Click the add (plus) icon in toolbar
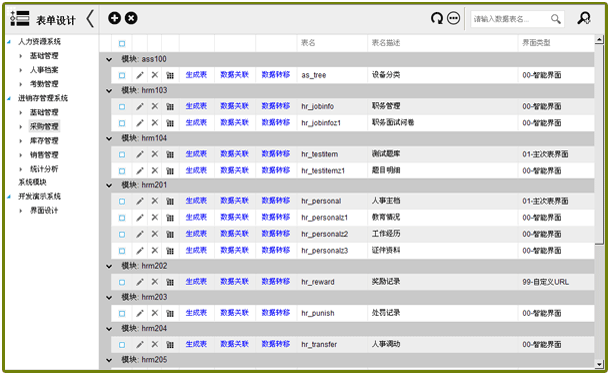The width and height of the screenshot is (610, 375). [x=114, y=18]
